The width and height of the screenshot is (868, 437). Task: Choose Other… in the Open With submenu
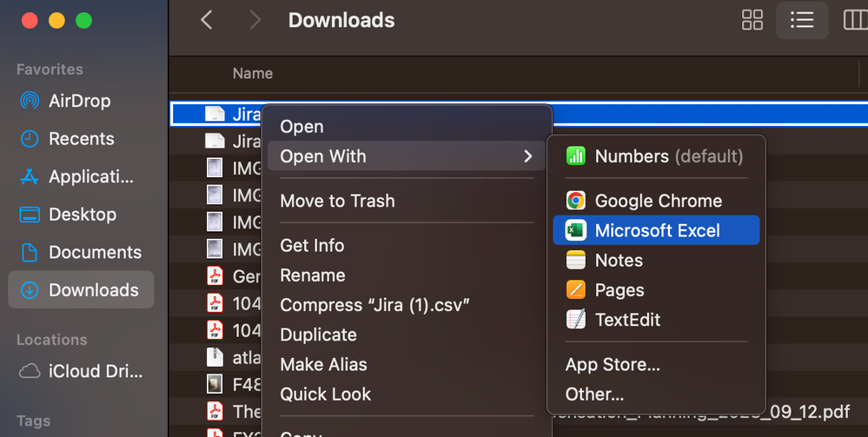(594, 394)
